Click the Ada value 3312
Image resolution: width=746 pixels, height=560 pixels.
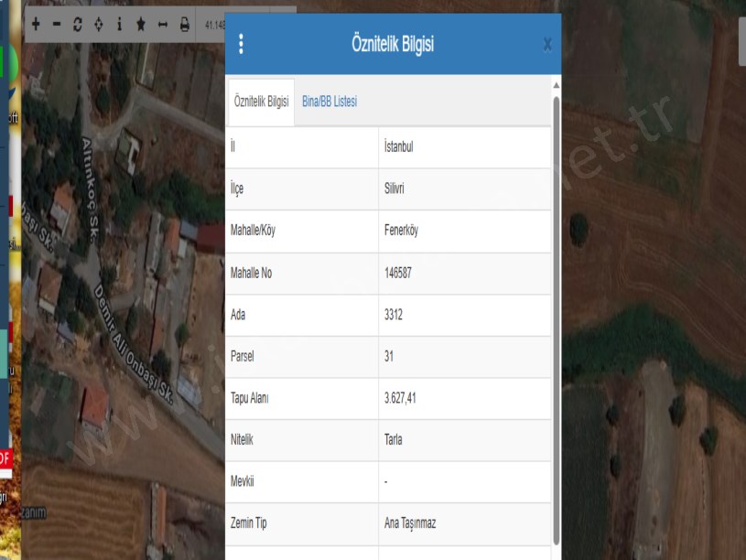click(x=394, y=315)
